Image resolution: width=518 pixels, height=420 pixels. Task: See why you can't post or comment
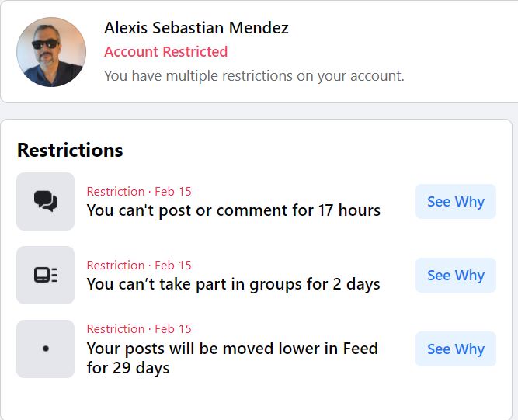(455, 202)
